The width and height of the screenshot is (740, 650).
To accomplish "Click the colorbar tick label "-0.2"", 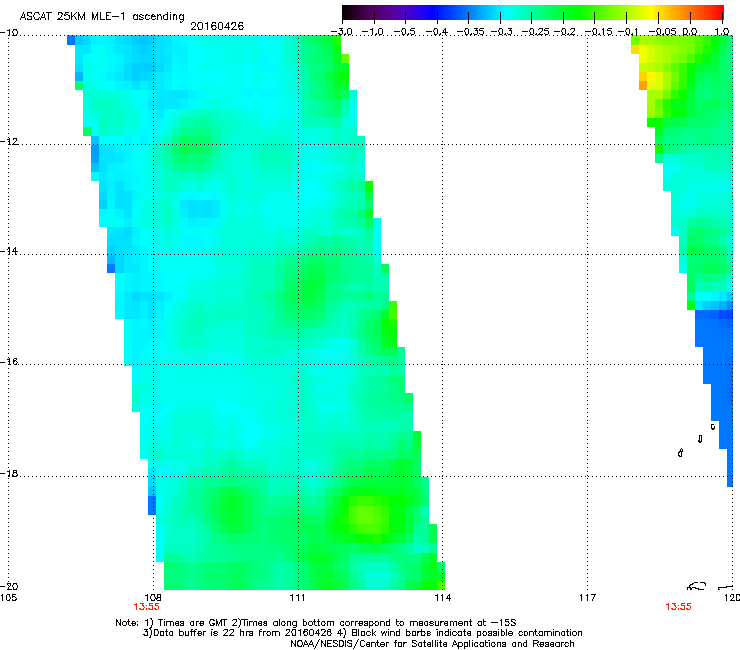I will coord(565,32).
